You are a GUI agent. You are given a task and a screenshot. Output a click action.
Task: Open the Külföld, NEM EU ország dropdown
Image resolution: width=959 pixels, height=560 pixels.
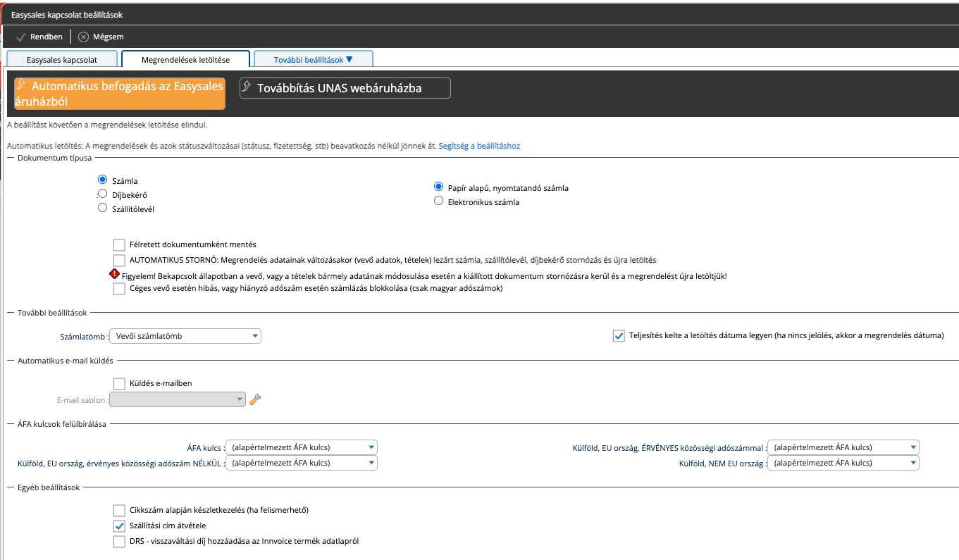(x=843, y=463)
